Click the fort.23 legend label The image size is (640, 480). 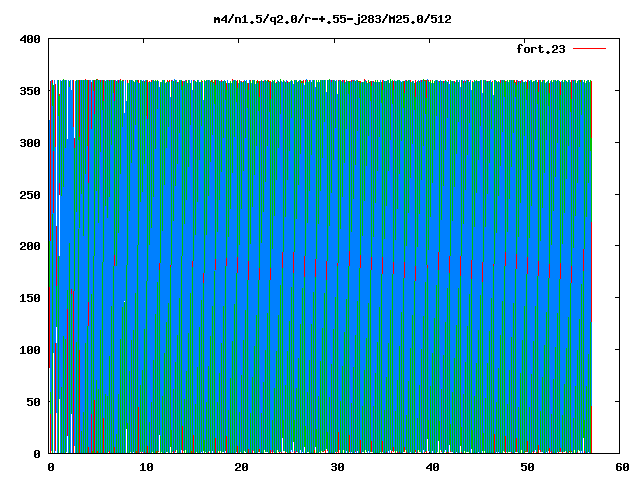541,49
